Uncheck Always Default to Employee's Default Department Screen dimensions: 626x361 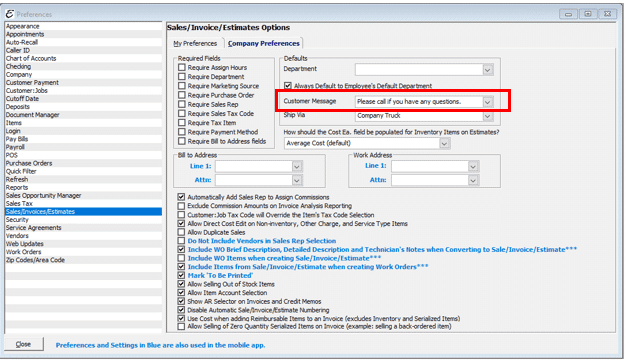point(287,85)
